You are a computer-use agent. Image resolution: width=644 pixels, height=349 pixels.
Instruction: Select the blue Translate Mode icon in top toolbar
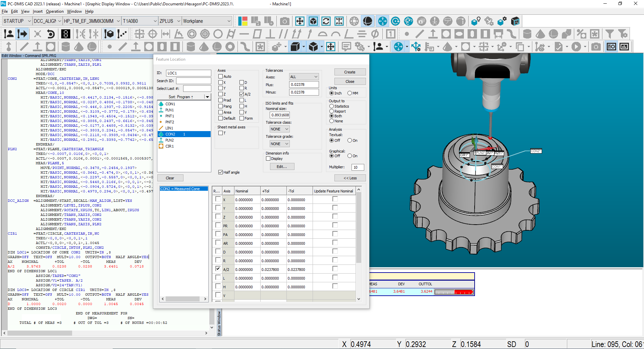[x=382, y=21]
